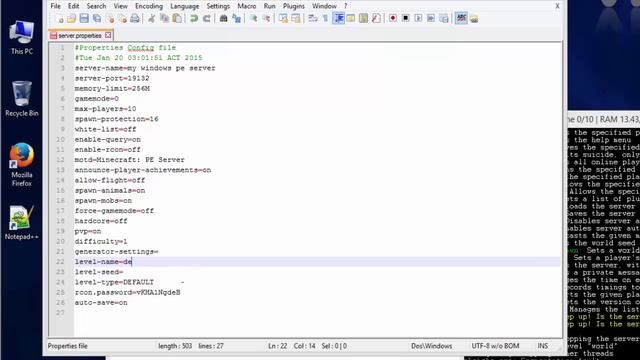Click the Open file folder icon
The height and width of the screenshot is (360, 640).
click(x=71, y=18)
